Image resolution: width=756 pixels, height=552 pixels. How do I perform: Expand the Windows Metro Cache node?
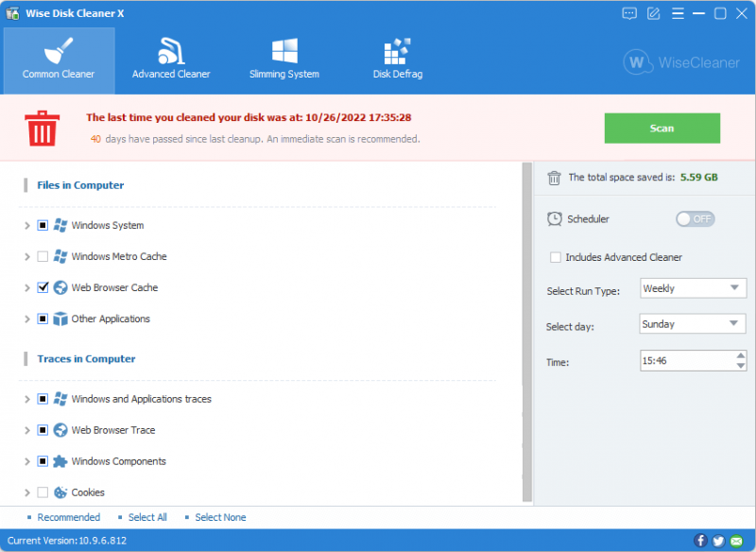[27, 257]
